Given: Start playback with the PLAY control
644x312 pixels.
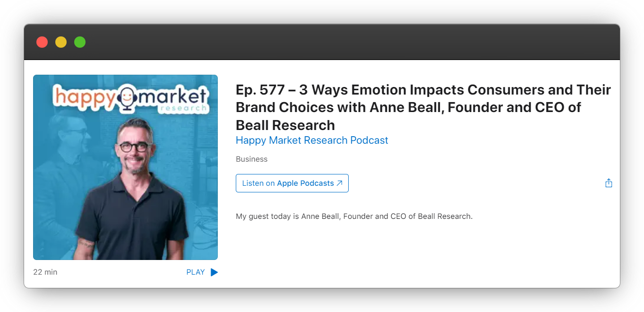Looking at the screenshot, I should tap(196, 272).
